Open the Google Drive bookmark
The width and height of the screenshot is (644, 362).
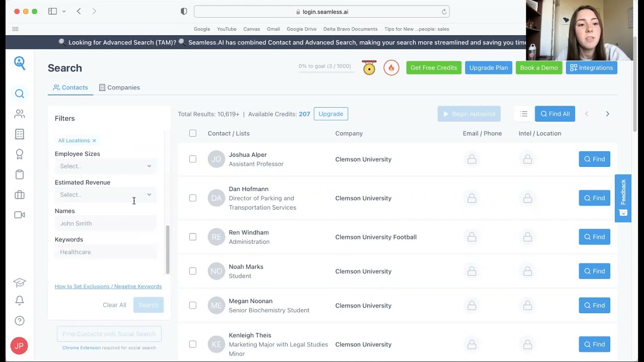[301, 29]
